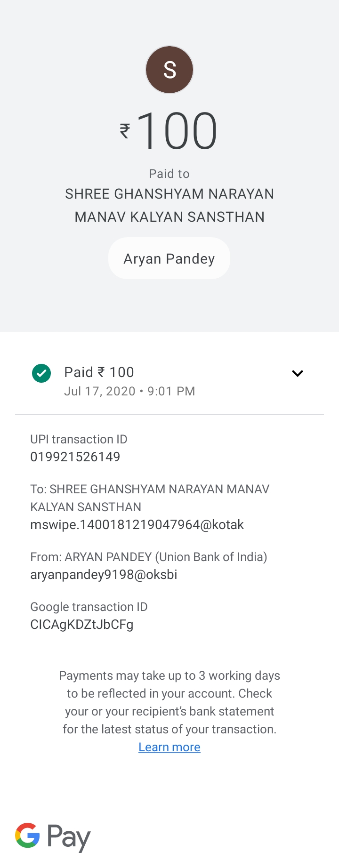Tap the From: ARYAN PANDEY bank label
339x868 pixels.
coord(149,557)
